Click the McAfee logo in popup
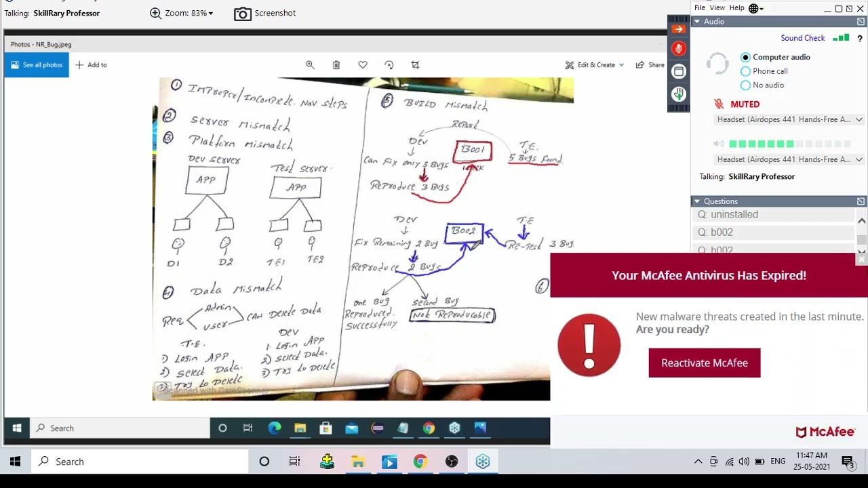This screenshot has height=488, width=868. [x=825, y=432]
